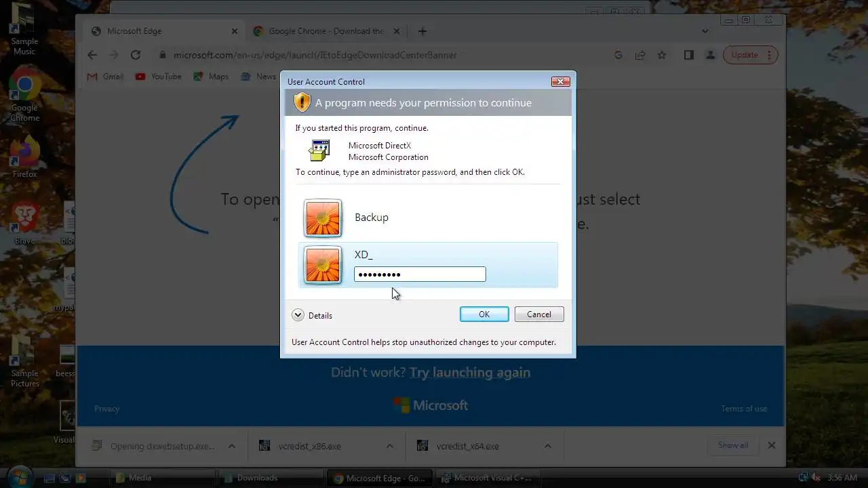The height and width of the screenshot is (488, 868).
Task: Open Terms of use link
Action: (x=744, y=409)
